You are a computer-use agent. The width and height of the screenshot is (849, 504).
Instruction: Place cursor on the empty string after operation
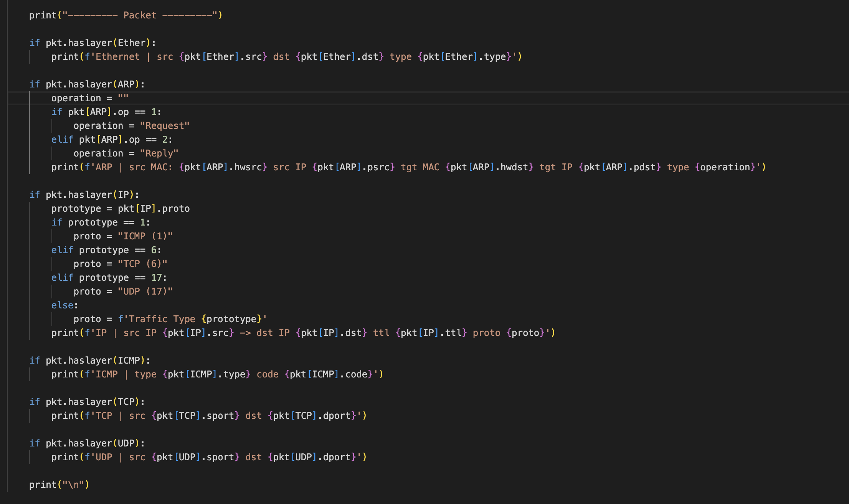[123, 98]
